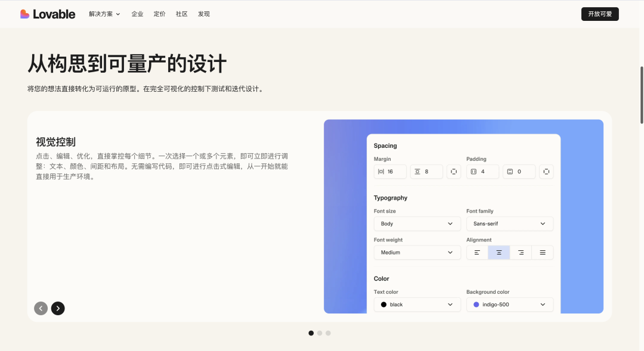Choose justify alignment icon

543,253
